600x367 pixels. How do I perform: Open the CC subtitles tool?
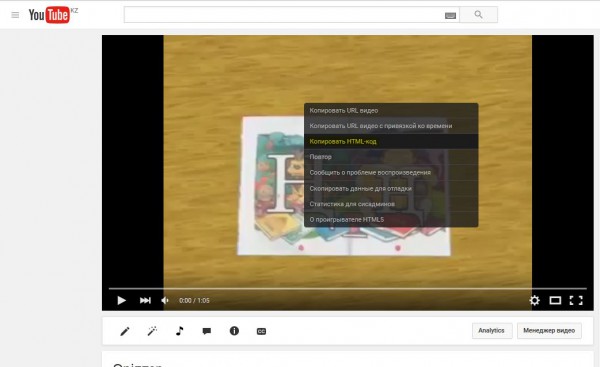(x=261, y=331)
